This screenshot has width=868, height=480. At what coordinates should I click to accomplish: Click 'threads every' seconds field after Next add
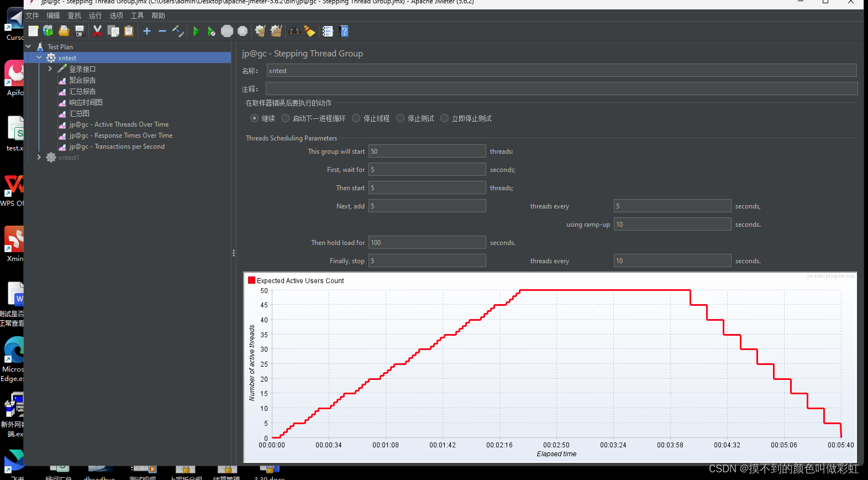pos(672,206)
